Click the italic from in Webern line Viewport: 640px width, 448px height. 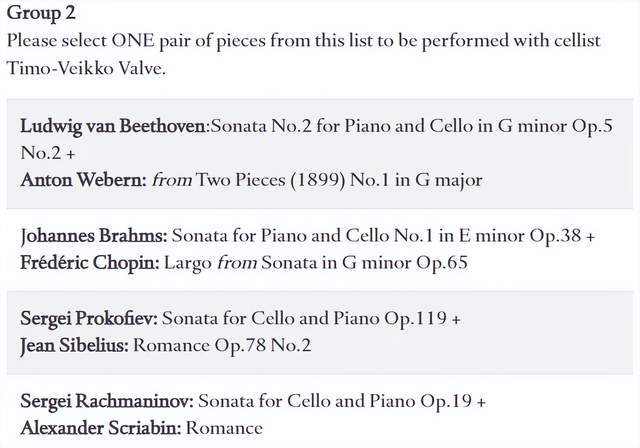[171, 180]
